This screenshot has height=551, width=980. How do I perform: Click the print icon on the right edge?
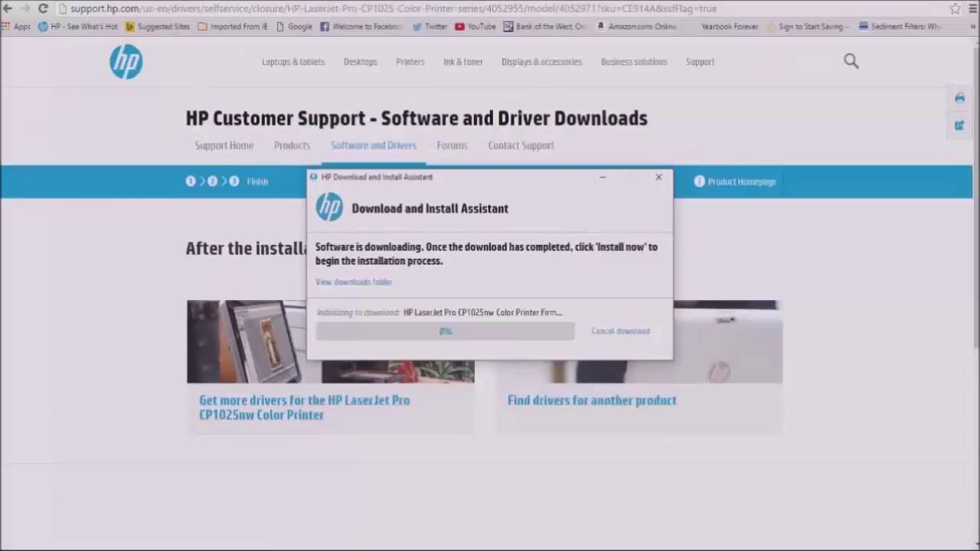959,98
